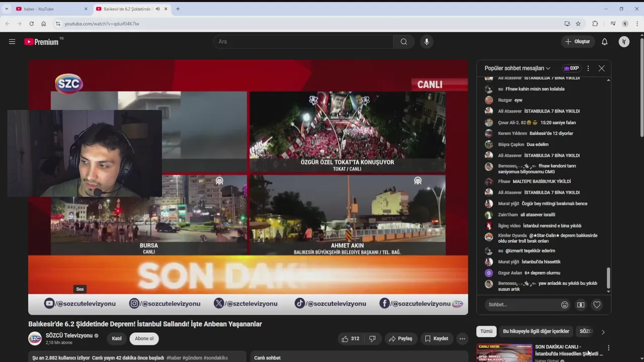The width and height of the screenshot is (644, 362).
Task: Bookmark this page with the star icon
Action: tap(578, 24)
